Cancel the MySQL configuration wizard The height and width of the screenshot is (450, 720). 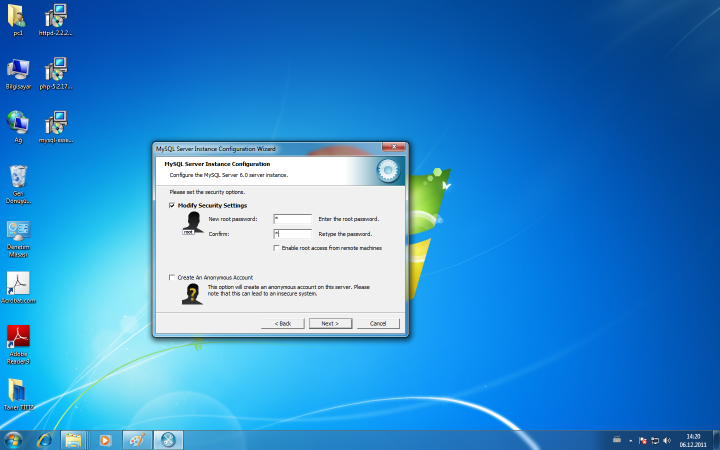(x=378, y=323)
